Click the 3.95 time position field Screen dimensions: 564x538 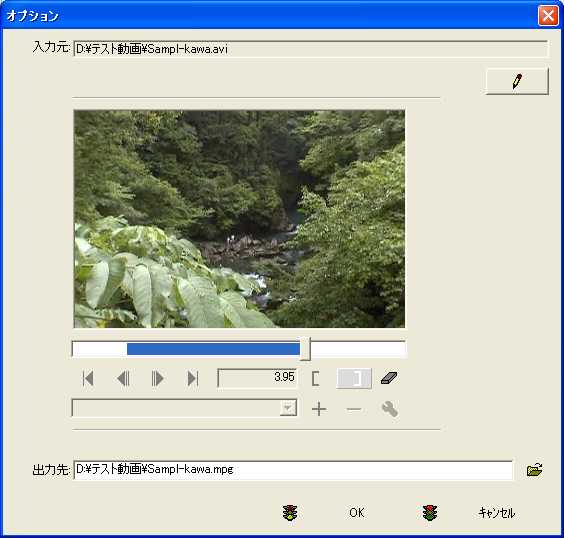pos(258,378)
